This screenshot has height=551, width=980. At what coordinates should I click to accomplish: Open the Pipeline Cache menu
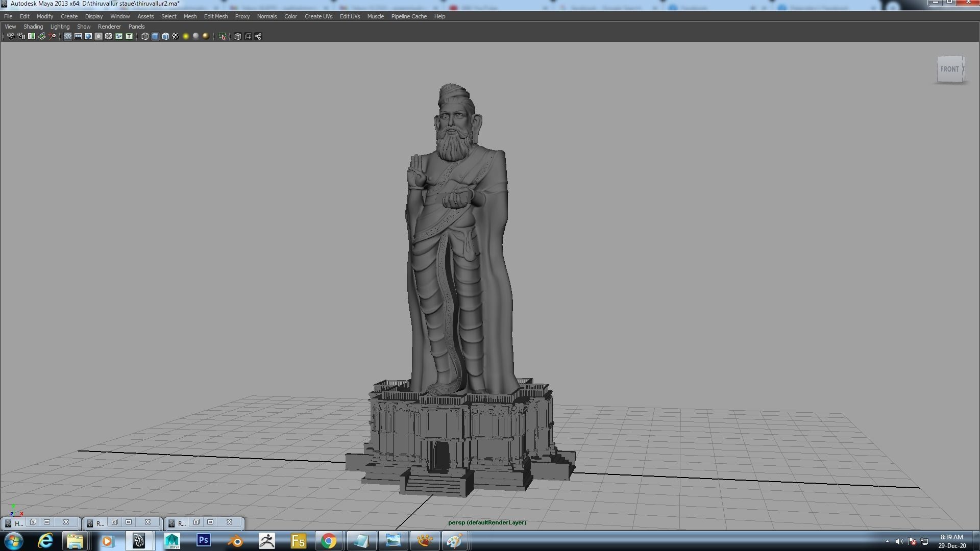point(409,16)
